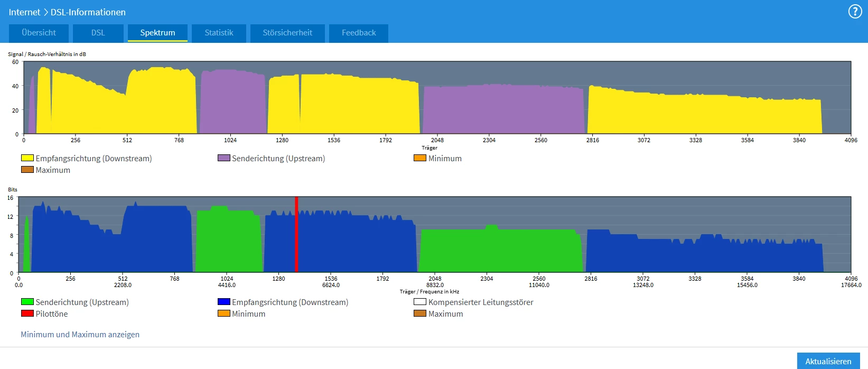This screenshot has height=369, width=868.
Task: Click the Internet breadcrumb link
Action: click(24, 12)
